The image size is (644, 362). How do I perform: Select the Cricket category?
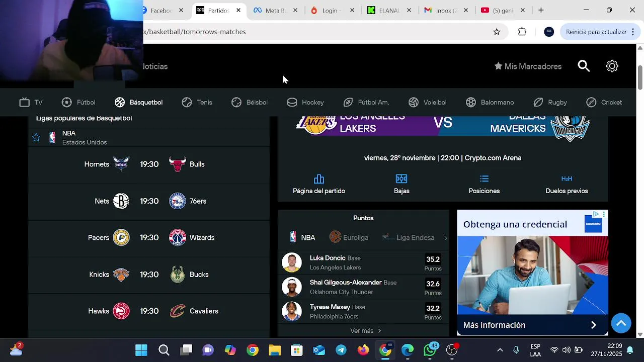point(604,102)
